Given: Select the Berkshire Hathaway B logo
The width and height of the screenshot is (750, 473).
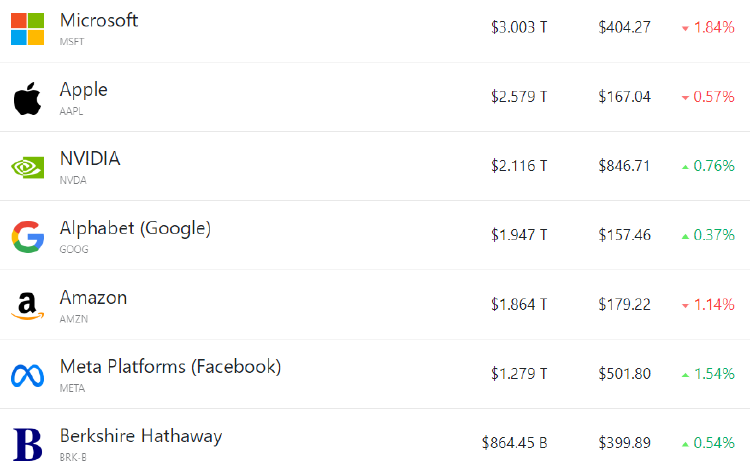Looking at the screenshot, I should (27, 444).
